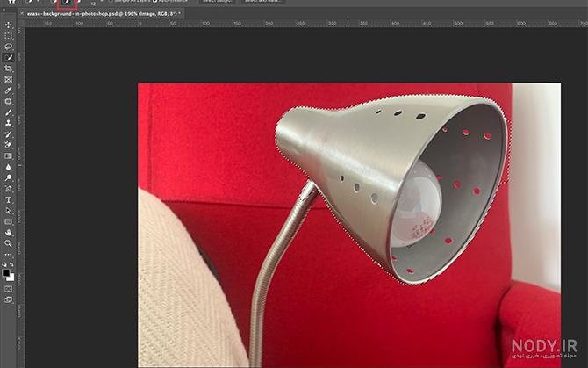Open the screen mode options
This screenshot has height=368, width=588.
(x=8, y=299)
